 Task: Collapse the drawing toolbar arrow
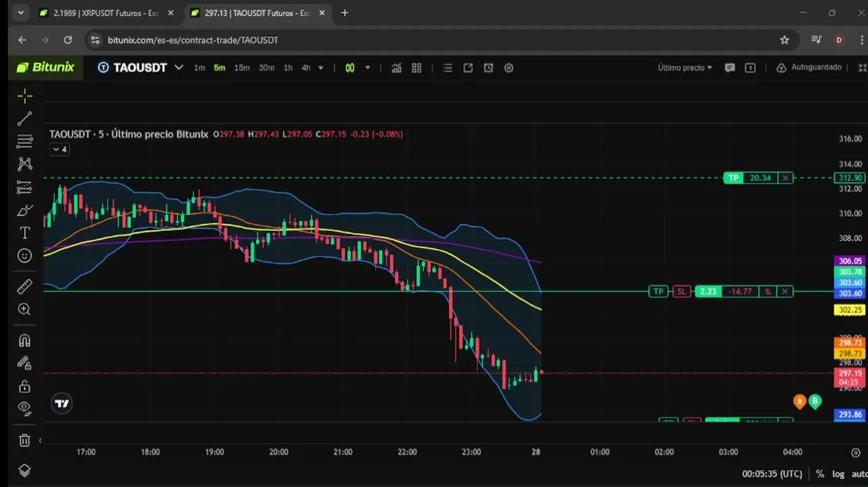point(40,440)
